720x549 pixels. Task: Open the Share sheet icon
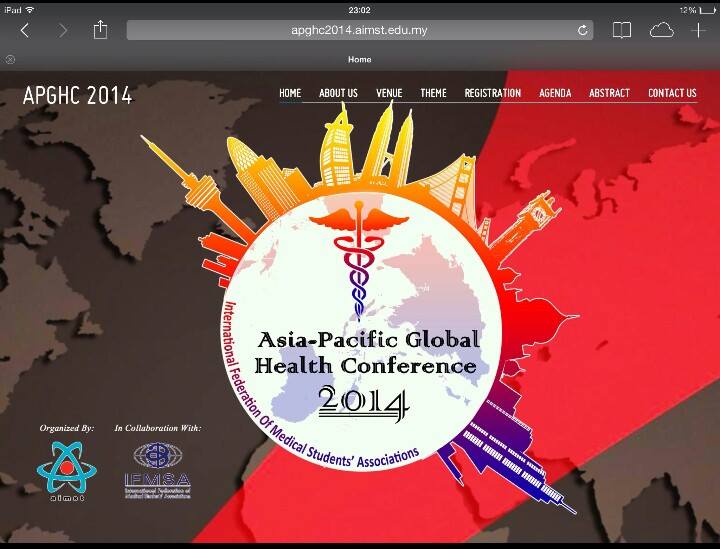coord(100,31)
